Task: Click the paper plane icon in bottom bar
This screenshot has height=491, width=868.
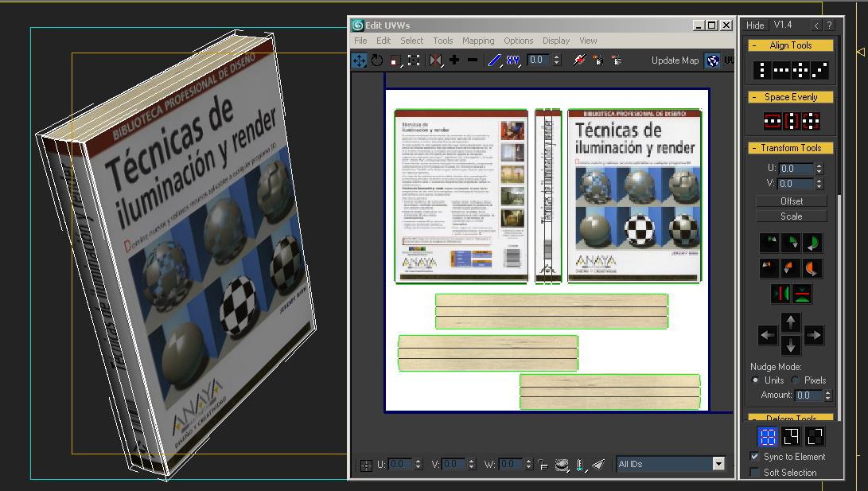Action: (598, 465)
